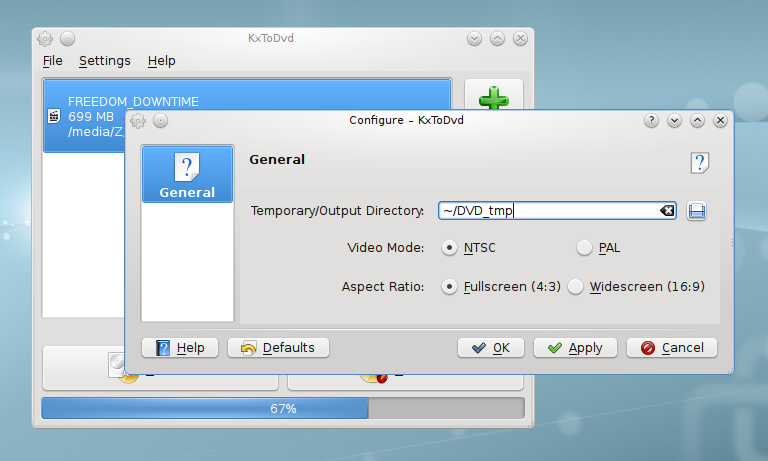768x461 pixels.
Task: Open the Help menu in KxToDvd
Action: click(x=162, y=61)
